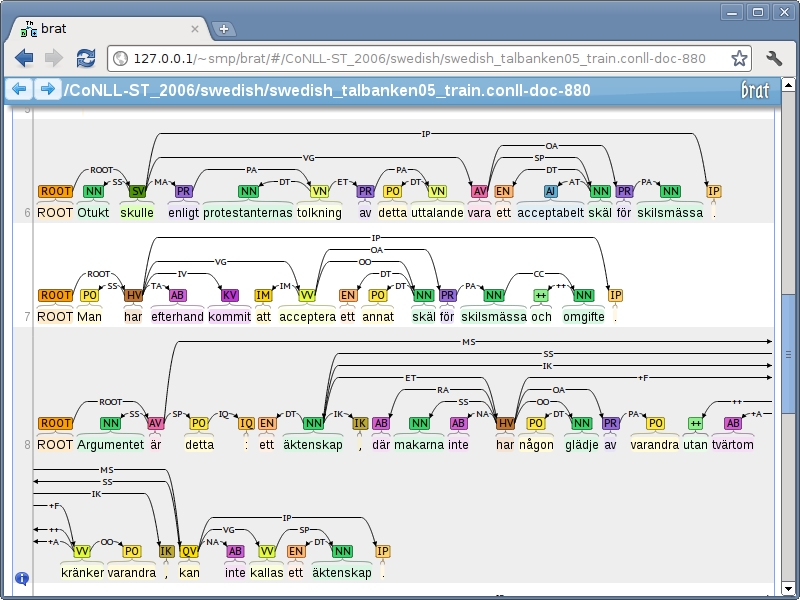This screenshot has width=800, height=600.
Task: Reload the page with the refresh icon
Action: tap(86, 58)
